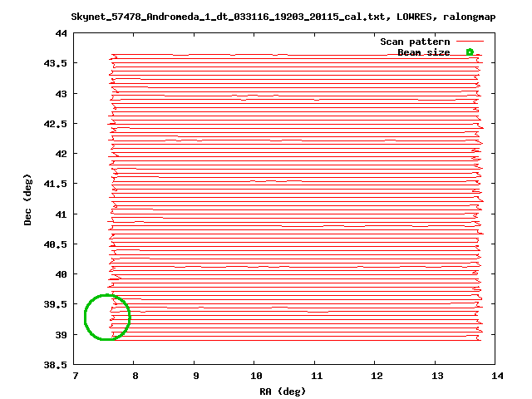Click the y-axis tick label 43
This screenshot has height=399, width=532.
61,94
